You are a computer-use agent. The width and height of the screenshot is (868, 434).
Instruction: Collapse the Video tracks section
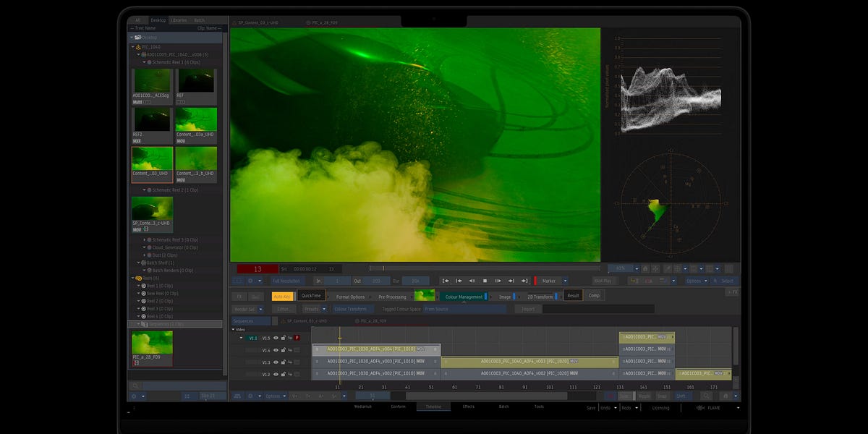pos(233,329)
